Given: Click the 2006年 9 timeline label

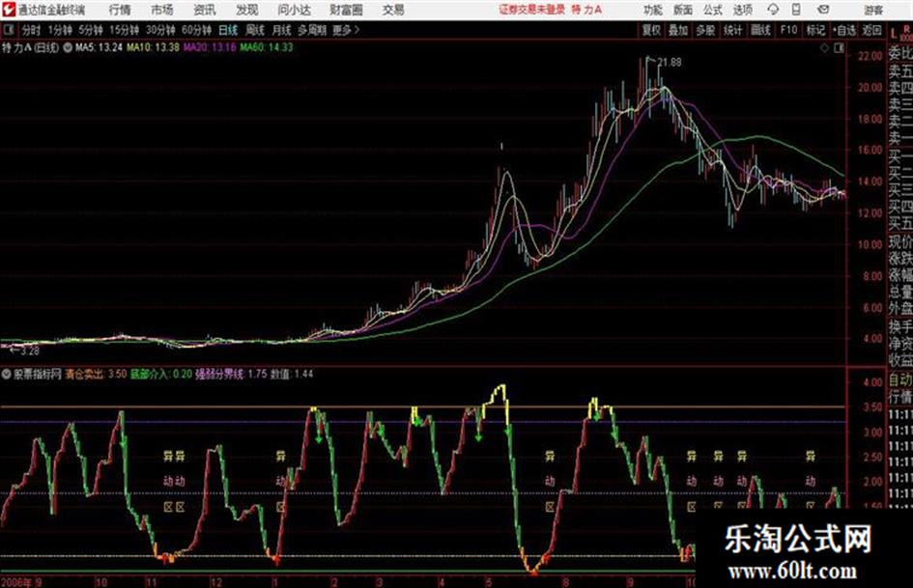Looking at the screenshot, I should pos(21,582).
